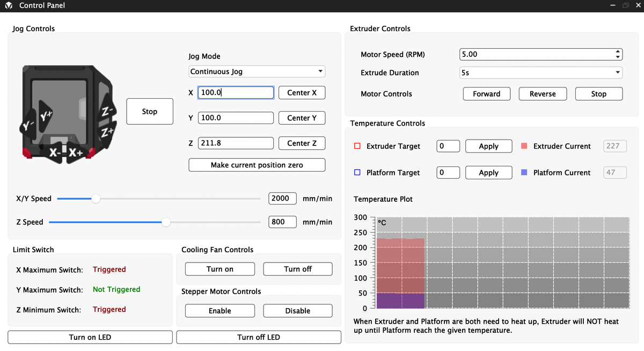Disable the stepper motors
Viewport: 644px width, 351px height.
pos(297,311)
